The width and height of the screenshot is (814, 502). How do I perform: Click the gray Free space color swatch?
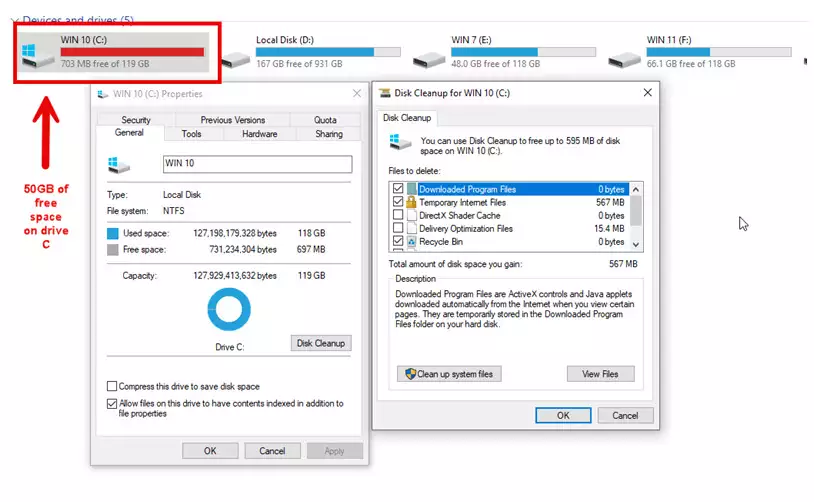pos(113,250)
